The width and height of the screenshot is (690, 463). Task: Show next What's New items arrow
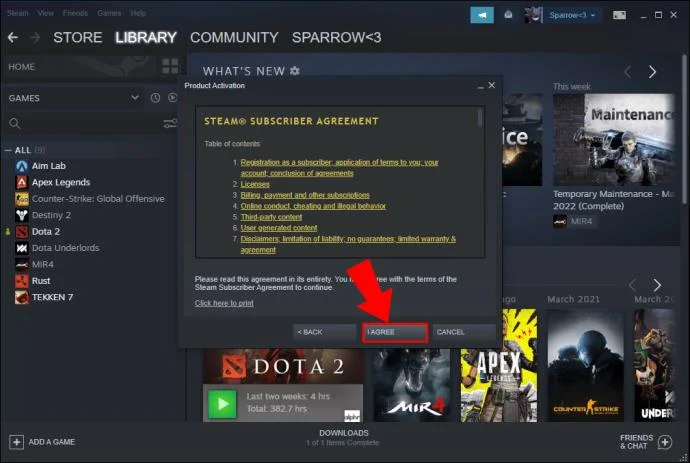(653, 71)
